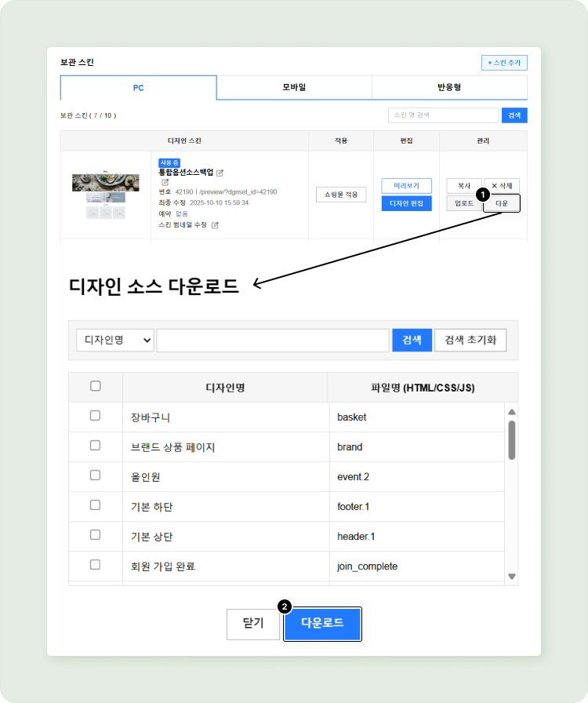
Task: Toggle the select-all checkbox in the table header
Action: 96,386
